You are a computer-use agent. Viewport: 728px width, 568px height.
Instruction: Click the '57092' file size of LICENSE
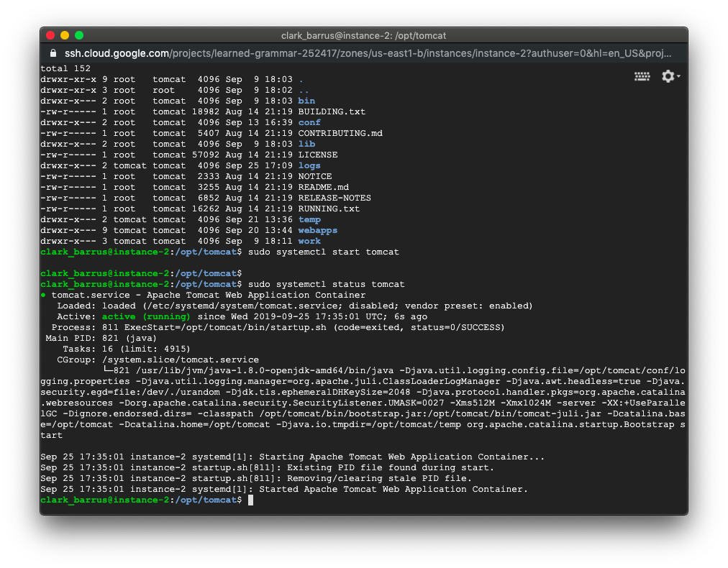(206, 155)
